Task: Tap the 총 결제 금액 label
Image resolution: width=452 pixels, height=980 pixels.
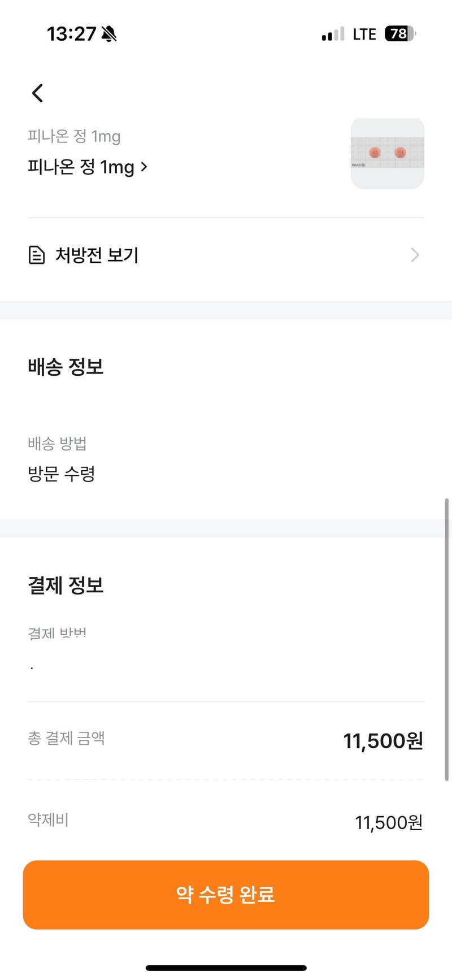Action: pos(66,738)
